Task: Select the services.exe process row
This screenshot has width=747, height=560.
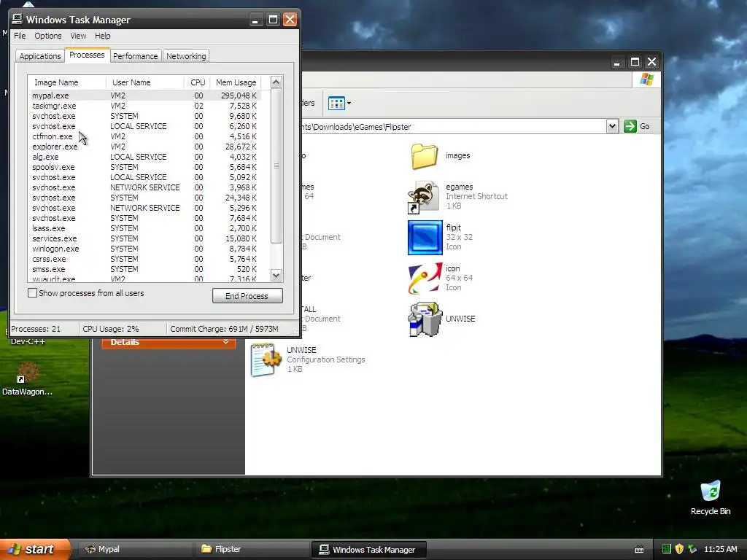Action: click(x=145, y=238)
